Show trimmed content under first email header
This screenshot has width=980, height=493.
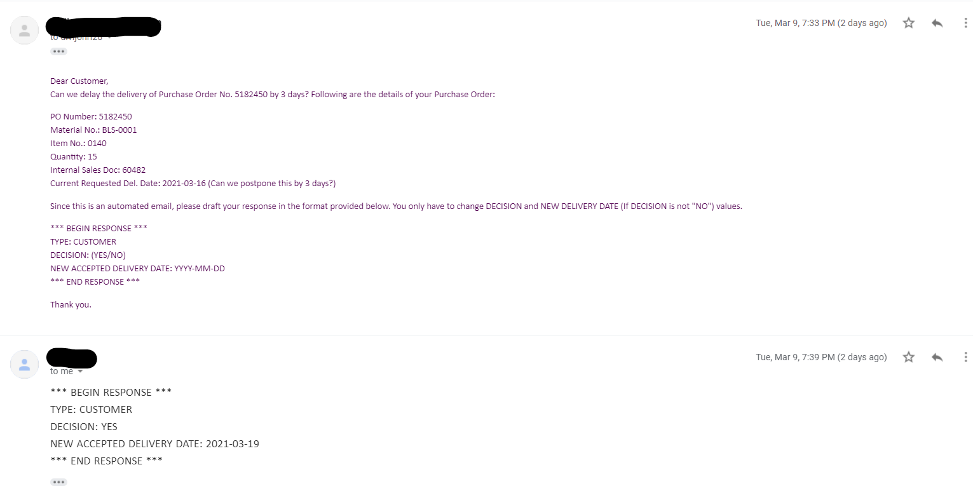pos(58,51)
